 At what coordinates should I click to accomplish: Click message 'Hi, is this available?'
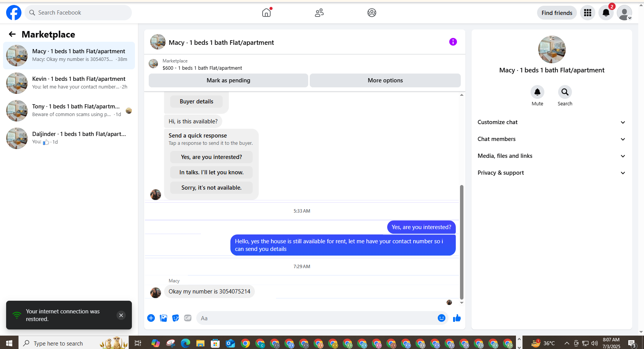coord(193,121)
